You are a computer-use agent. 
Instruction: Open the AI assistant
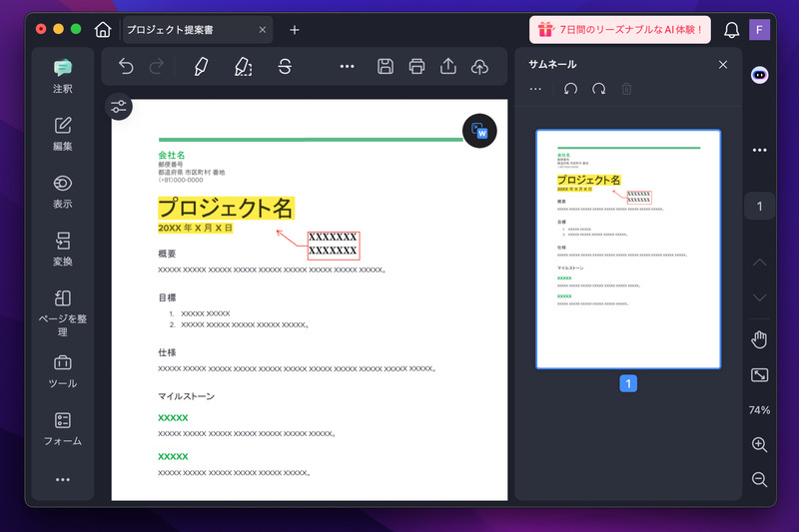click(760, 75)
